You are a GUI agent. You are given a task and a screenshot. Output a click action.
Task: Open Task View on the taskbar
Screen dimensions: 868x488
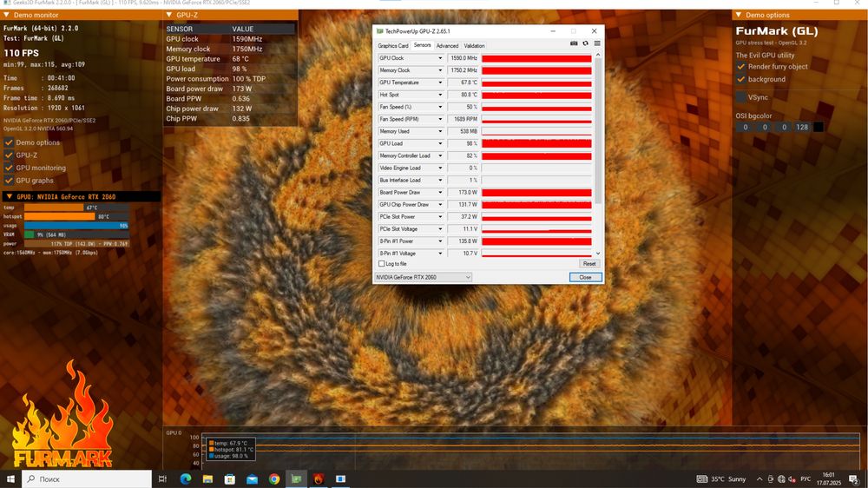[x=162, y=479]
